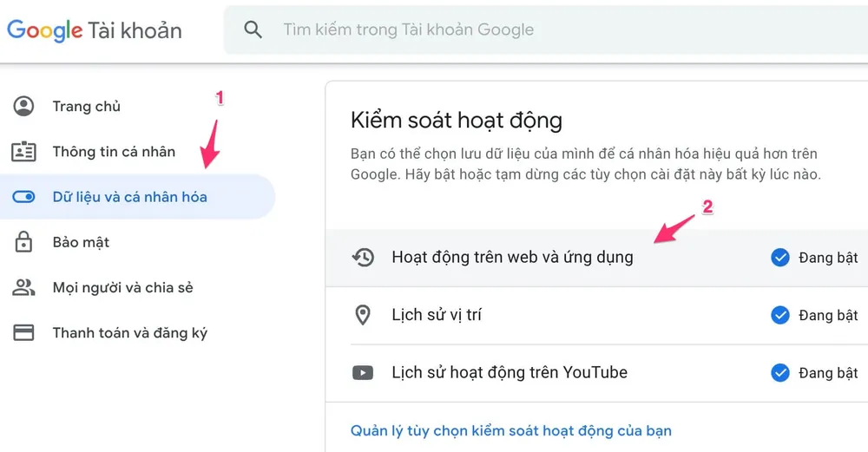Image resolution: width=868 pixels, height=452 pixels.
Task: Click the Bảo mật lock icon
Action: [x=23, y=242]
